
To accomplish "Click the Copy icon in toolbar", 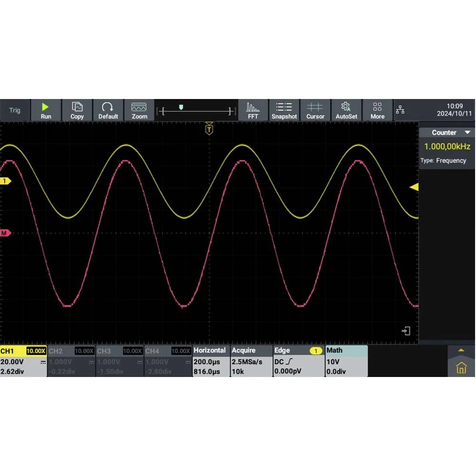I will point(77,110).
